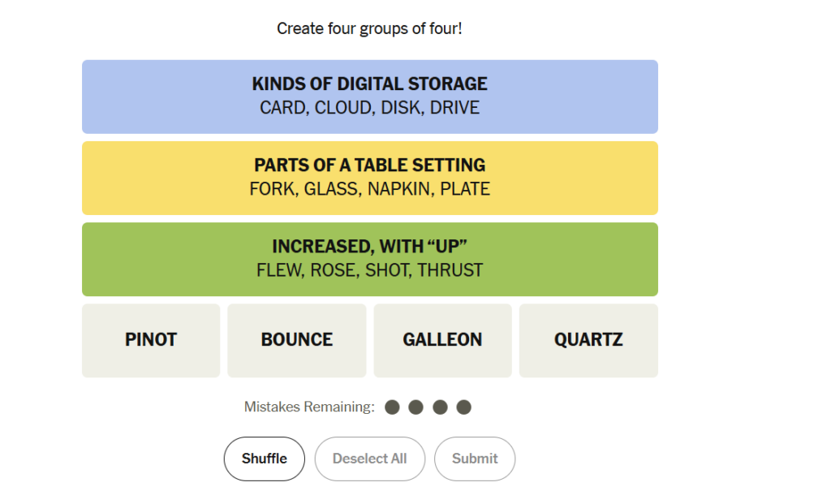Viewport: 831px width, 504px height.
Task: Click the "Create four groups of four!" instruction
Action: (x=369, y=28)
